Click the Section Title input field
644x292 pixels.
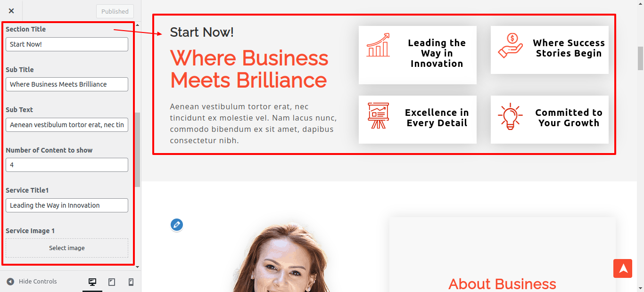point(67,44)
